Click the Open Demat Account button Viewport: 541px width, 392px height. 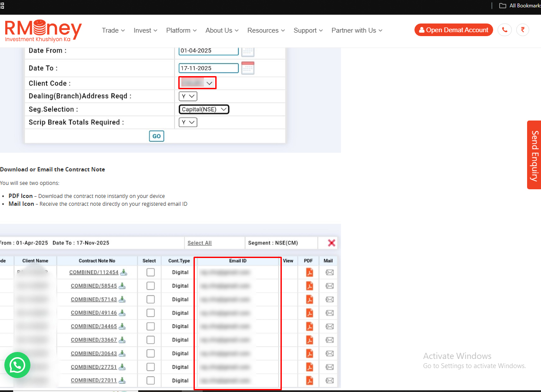click(454, 30)
